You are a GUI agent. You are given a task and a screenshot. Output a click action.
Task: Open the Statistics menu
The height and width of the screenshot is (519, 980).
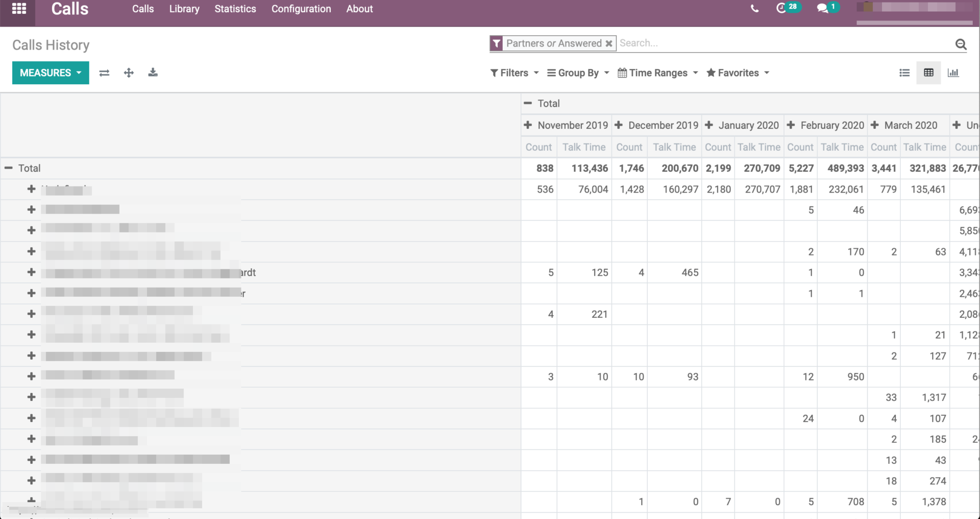tap(235, 9)
